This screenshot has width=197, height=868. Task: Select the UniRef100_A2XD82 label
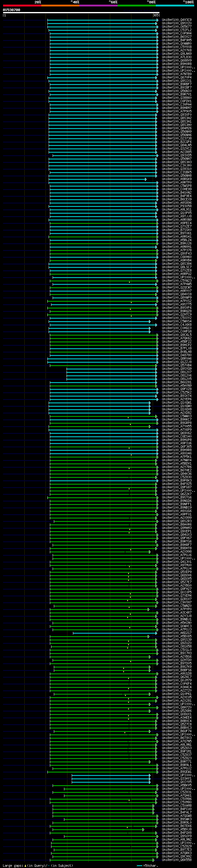pos(176,413)
